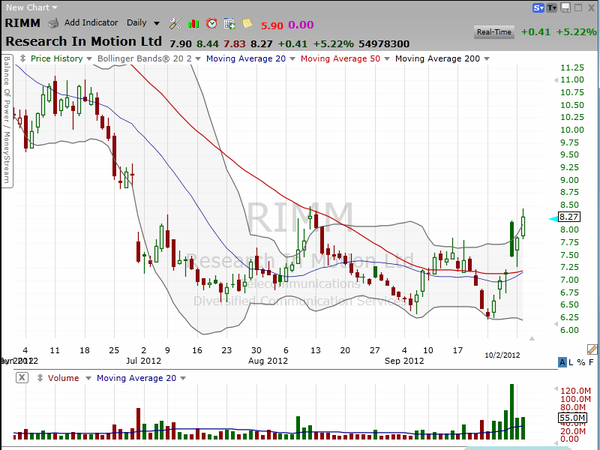600x450 pixels.
Task: Close the Volume pane with X
Action: (22, 378)
